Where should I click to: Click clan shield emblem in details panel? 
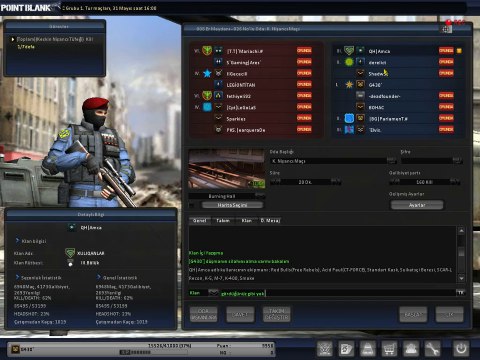70,253
